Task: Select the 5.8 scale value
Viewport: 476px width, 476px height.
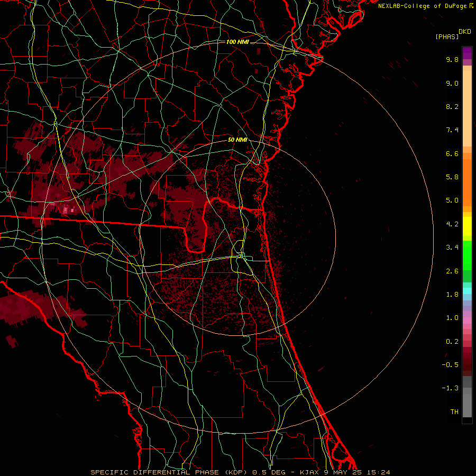Action: (452, 177)
